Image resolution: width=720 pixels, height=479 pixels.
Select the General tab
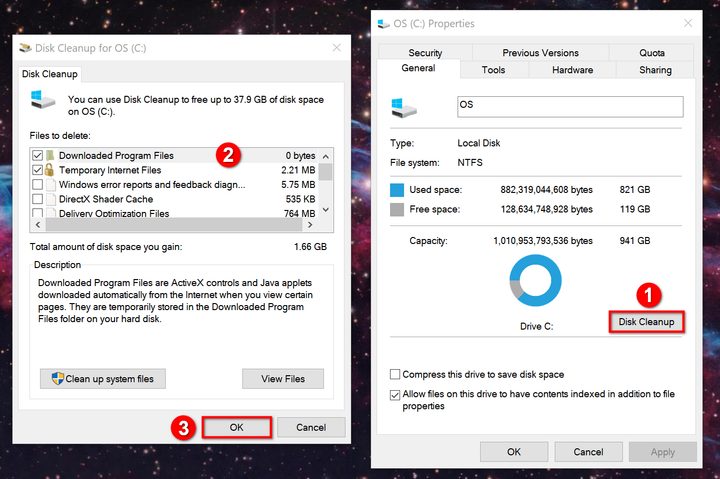pos(418,68)
